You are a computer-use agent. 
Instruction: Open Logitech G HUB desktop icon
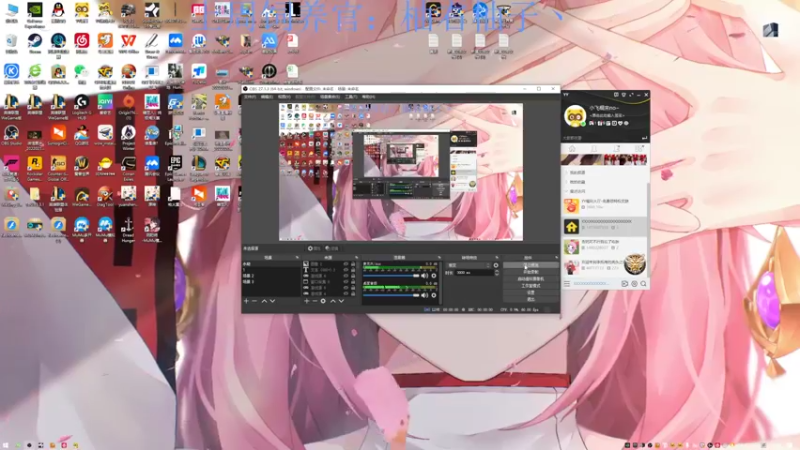coord(82,106)
